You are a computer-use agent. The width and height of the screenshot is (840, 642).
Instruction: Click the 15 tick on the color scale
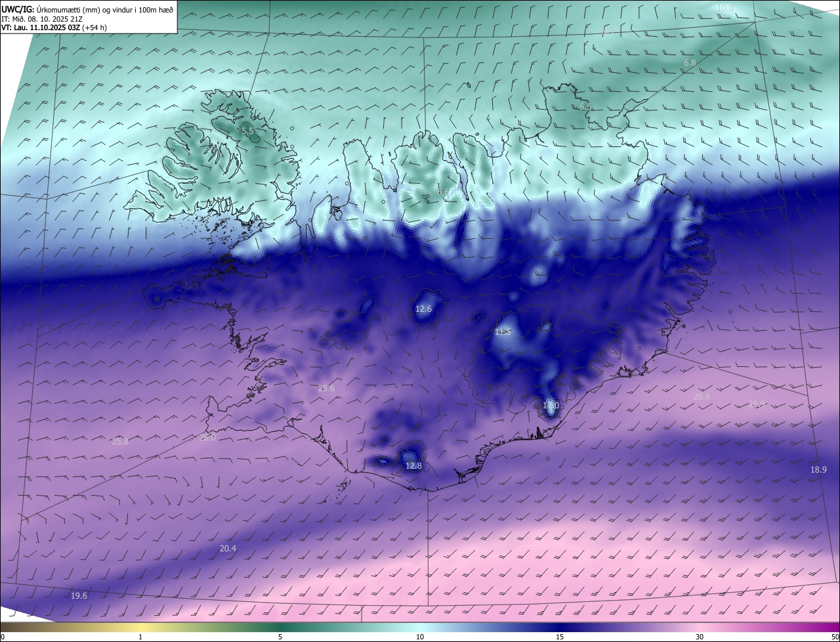coord(560,637)
